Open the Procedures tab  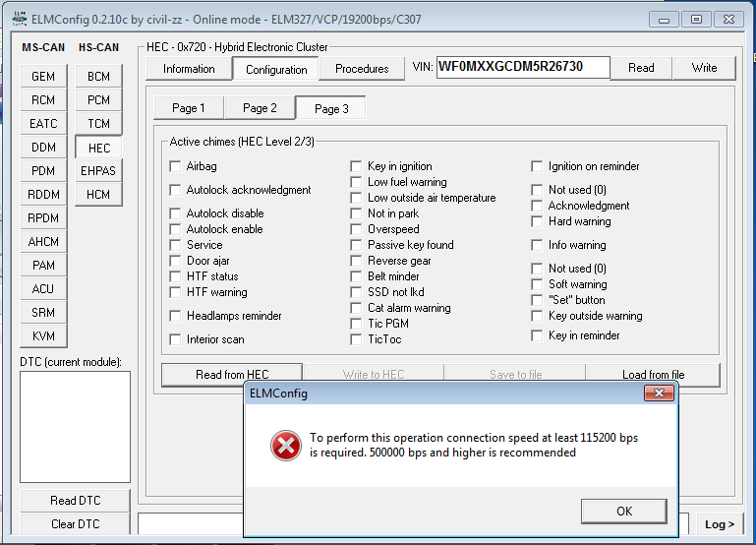pyautogui.click(x=362, y=69)
